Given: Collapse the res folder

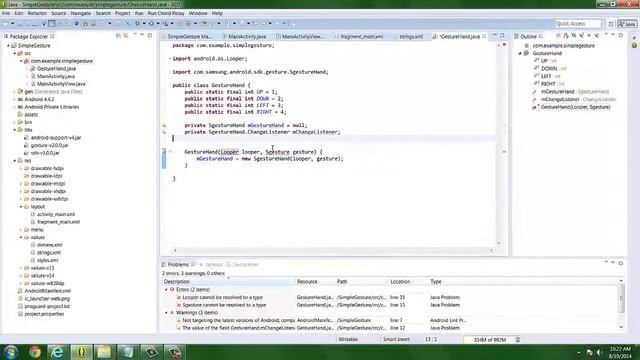Looking at the screenshot, I should (x=15, y=161).
